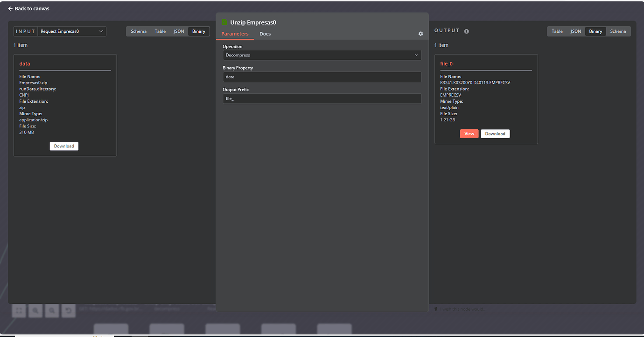Switch input view to JSON
The height and width of the screenshot is (337, 644).
point(179,31)
